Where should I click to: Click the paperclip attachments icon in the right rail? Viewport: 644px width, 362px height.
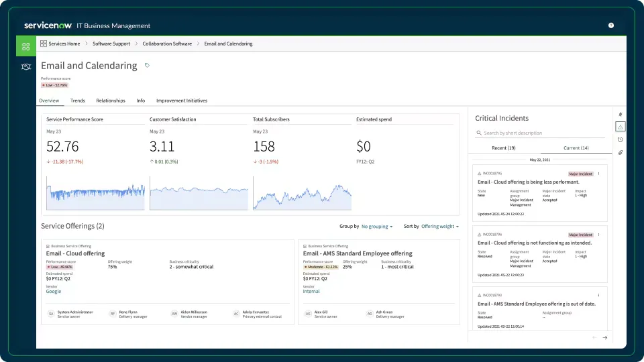pos(621,152)
